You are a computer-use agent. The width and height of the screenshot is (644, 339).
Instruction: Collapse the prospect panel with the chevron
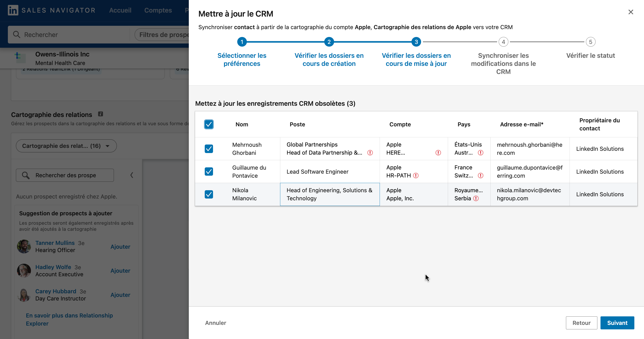coord(132,175)
